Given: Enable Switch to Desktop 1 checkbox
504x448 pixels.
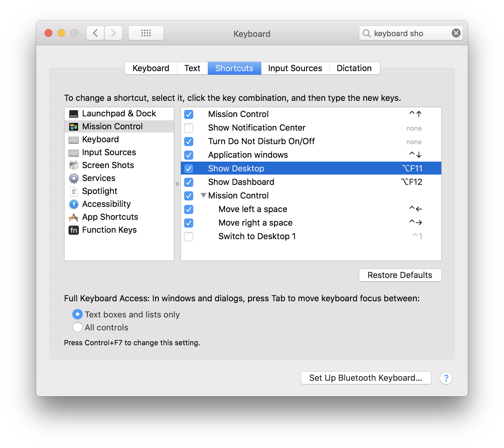Looking at the screenshot, I should click(189, 237).
